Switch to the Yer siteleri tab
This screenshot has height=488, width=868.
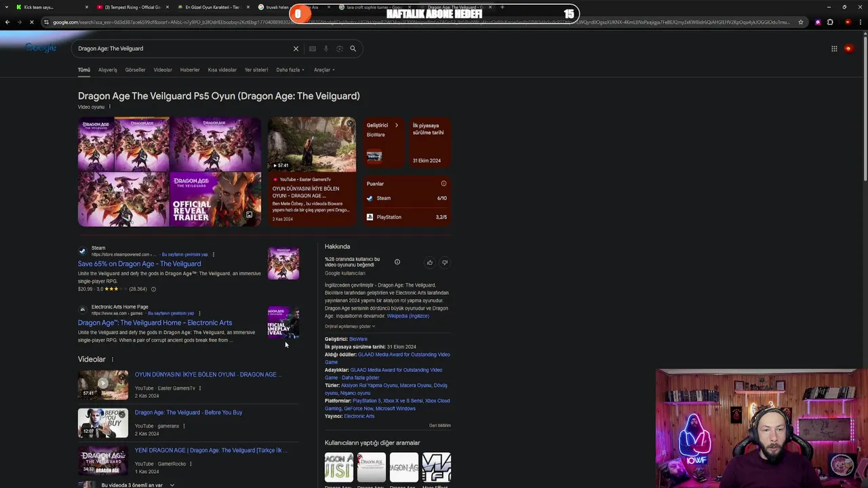[x=256, y=70]
